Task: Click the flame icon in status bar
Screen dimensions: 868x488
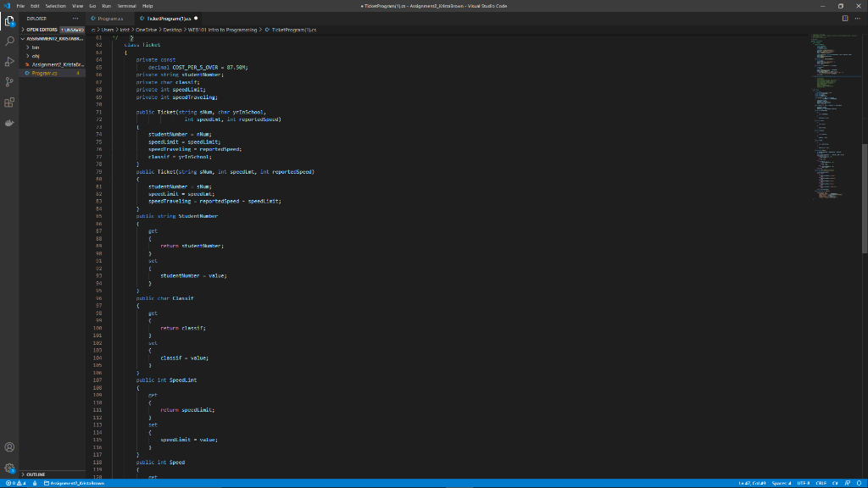Action: click(35, 483)
